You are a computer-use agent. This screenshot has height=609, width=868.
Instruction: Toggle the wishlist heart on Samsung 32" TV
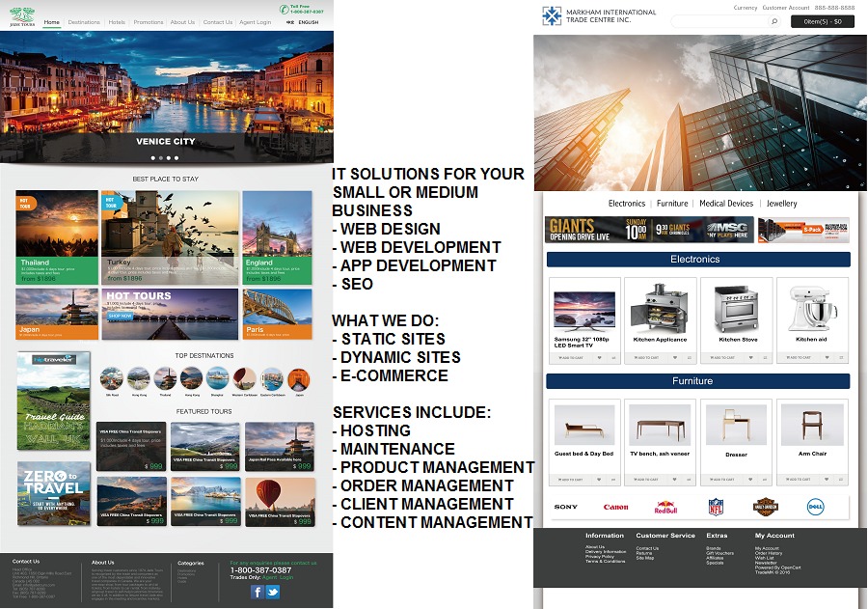click(599, 357)
